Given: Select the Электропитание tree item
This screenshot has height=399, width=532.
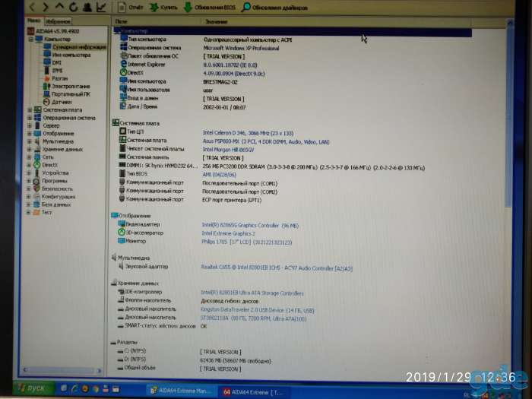Looking at the screenshot, I should tap(67, 86).
